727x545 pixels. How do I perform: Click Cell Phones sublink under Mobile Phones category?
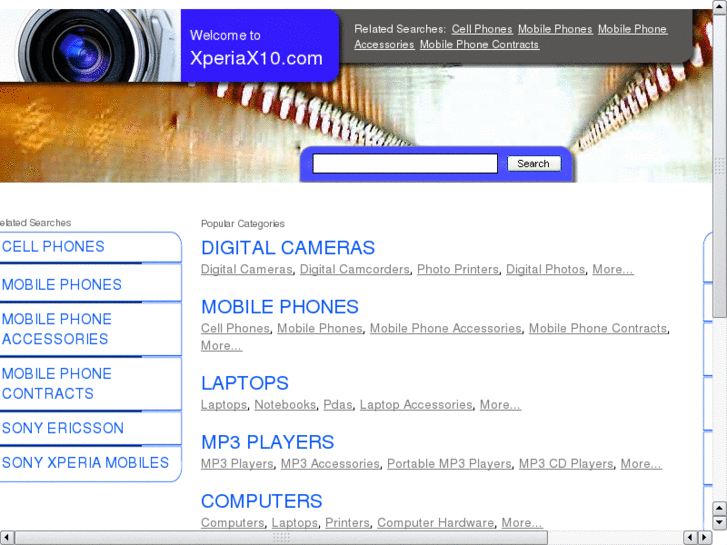tap(235, 328)
